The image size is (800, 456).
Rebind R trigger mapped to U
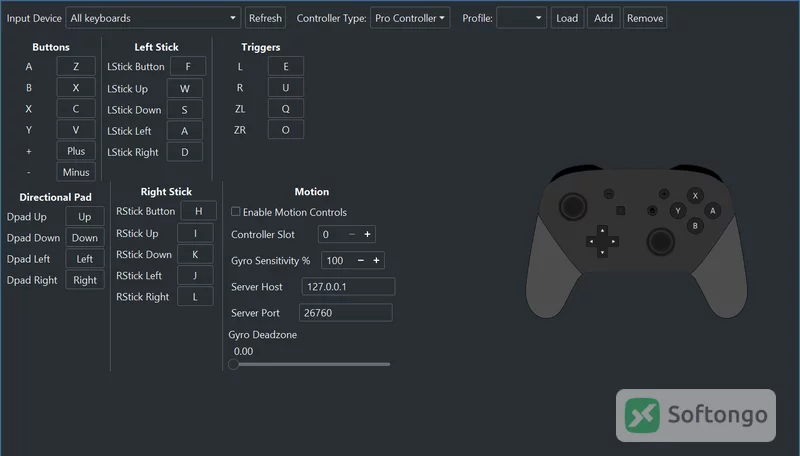pos(286,87)
